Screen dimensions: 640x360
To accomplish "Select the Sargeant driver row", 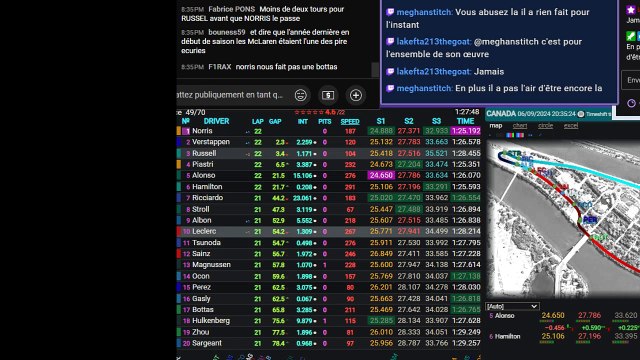I will pos(329,343).
